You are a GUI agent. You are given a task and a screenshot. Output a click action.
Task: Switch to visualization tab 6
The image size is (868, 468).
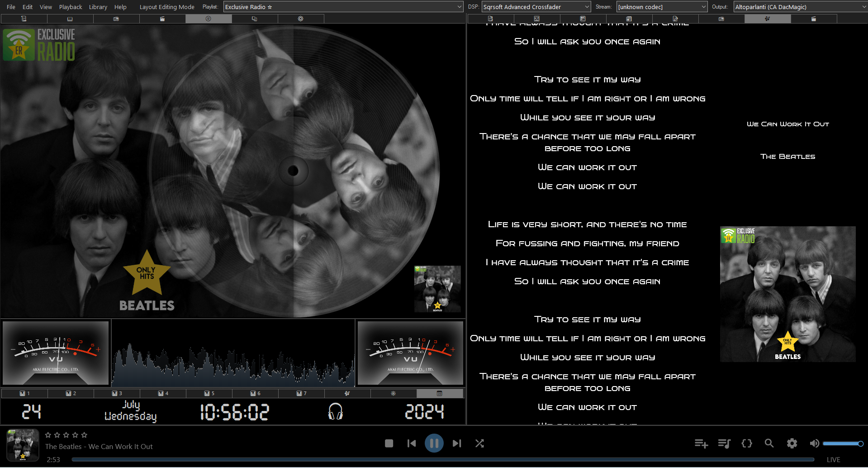tap(255, 393)
